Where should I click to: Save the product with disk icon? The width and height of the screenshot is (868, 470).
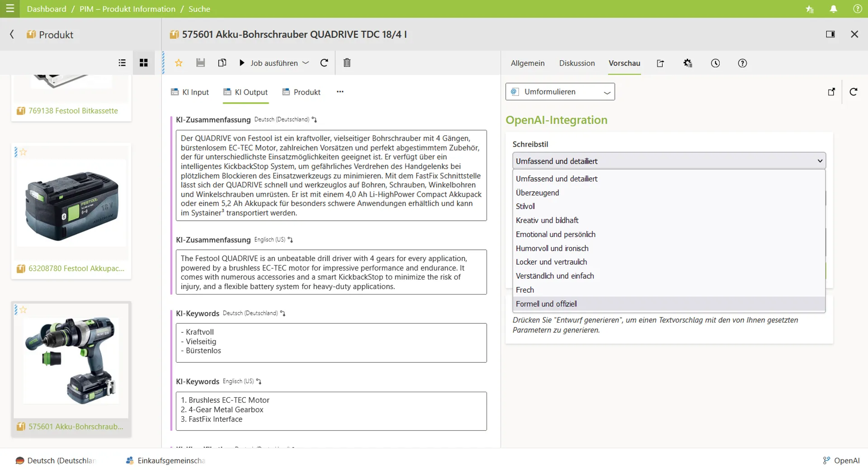click(200, 63)
